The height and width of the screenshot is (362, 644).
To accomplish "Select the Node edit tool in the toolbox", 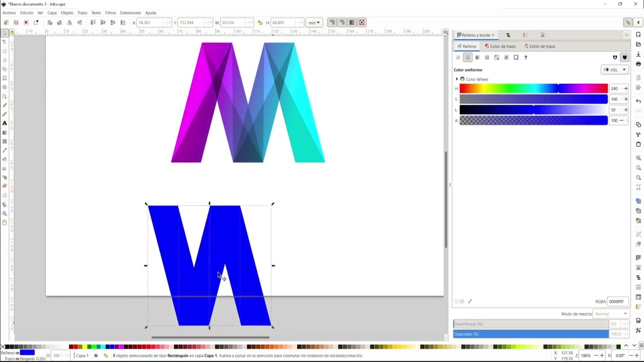I will point(5,42).
